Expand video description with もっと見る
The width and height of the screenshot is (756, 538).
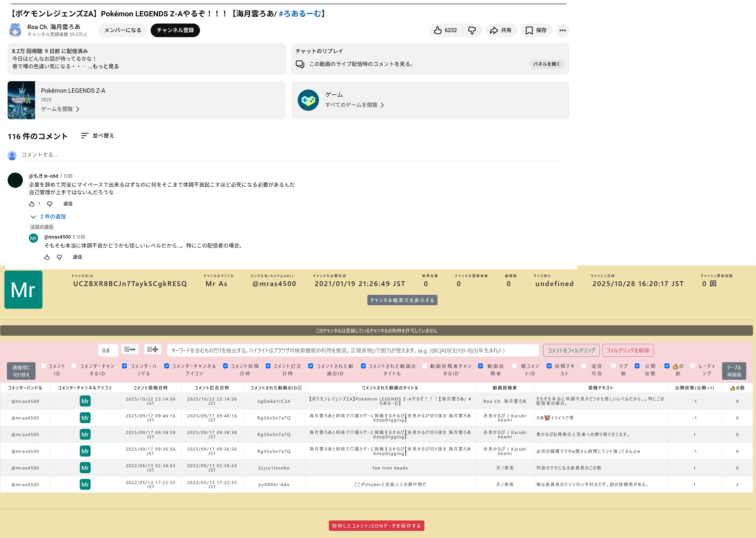[105, 66]
